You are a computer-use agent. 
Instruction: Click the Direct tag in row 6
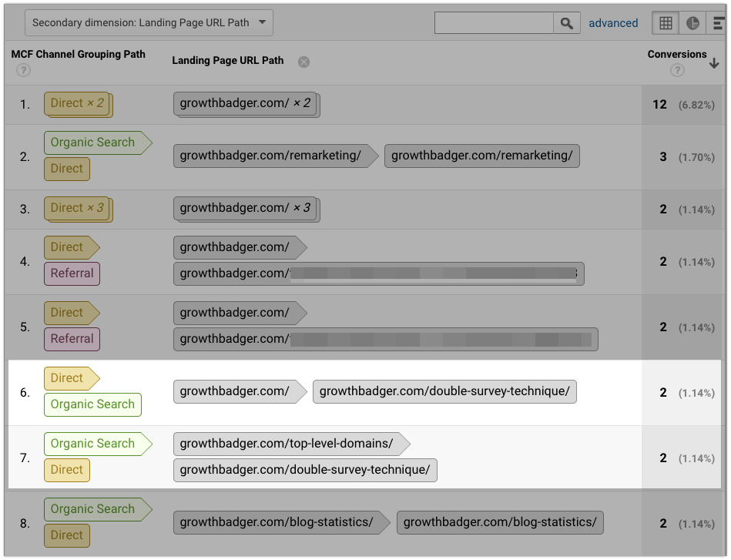tap(72, 378)
